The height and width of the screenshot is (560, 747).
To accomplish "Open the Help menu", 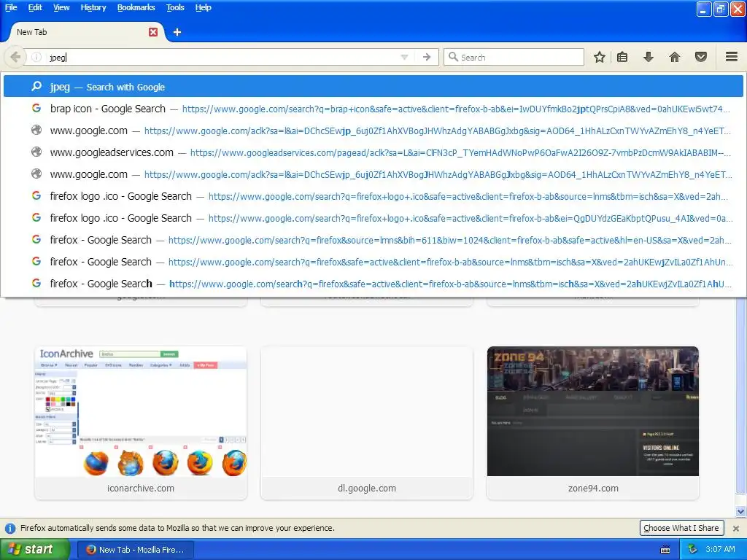I will click(203, 7).
